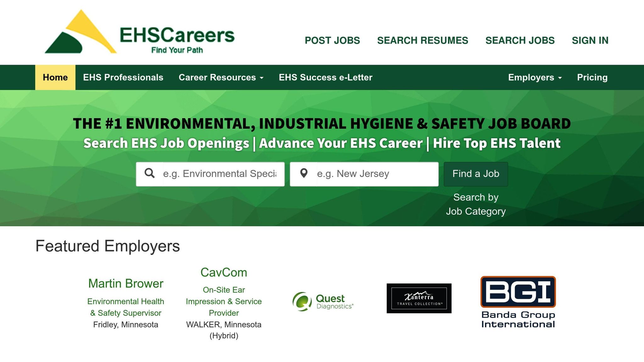Open the Pricing page
644x362 pixels.
click(x=592, y=77)
